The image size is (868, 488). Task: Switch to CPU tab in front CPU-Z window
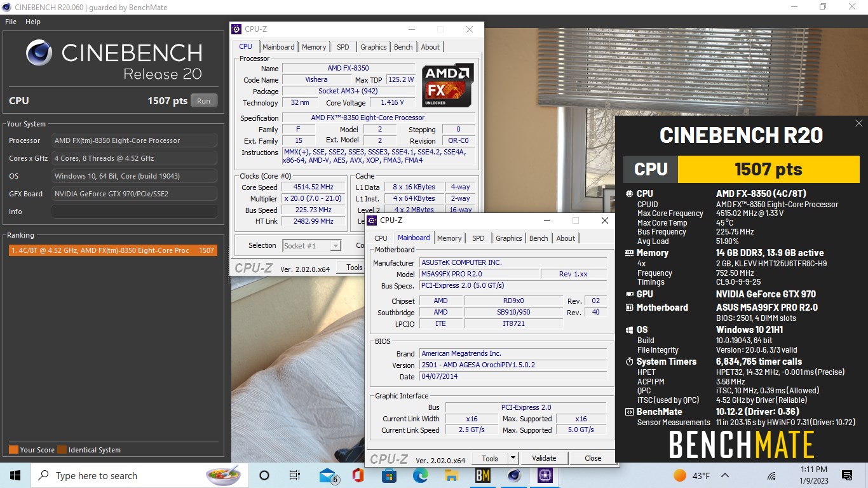(x=381, y=238)
